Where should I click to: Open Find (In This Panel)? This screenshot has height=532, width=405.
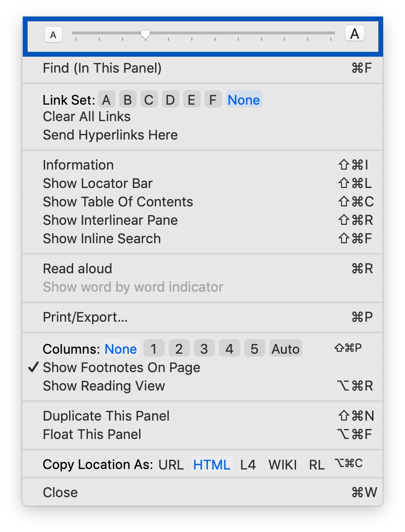[x=202, y=68]
